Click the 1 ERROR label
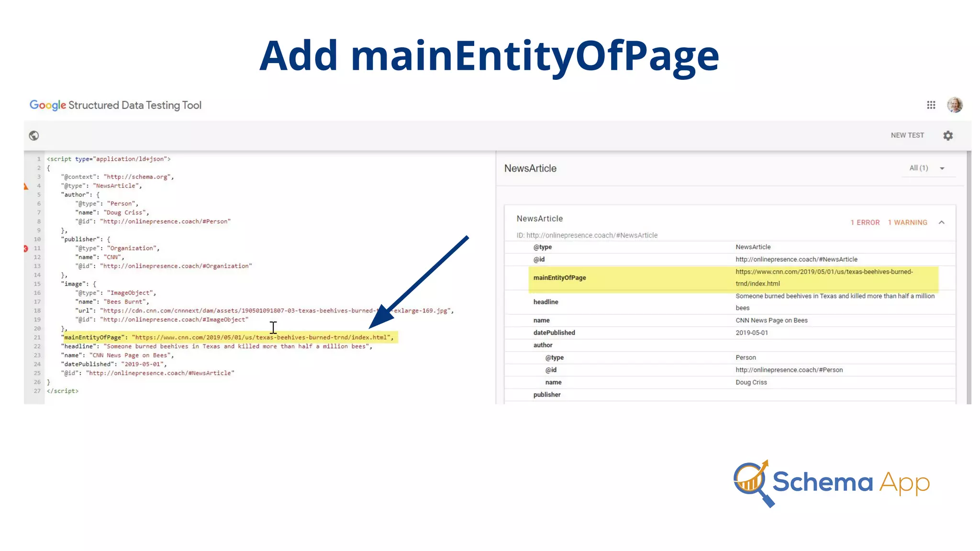 tap(865, 222)
